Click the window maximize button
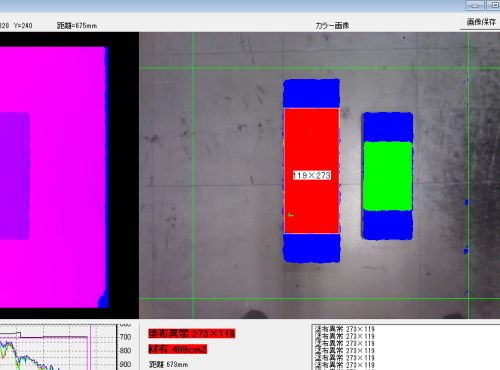This screenshot has height=370, width=500. (494, 5)
